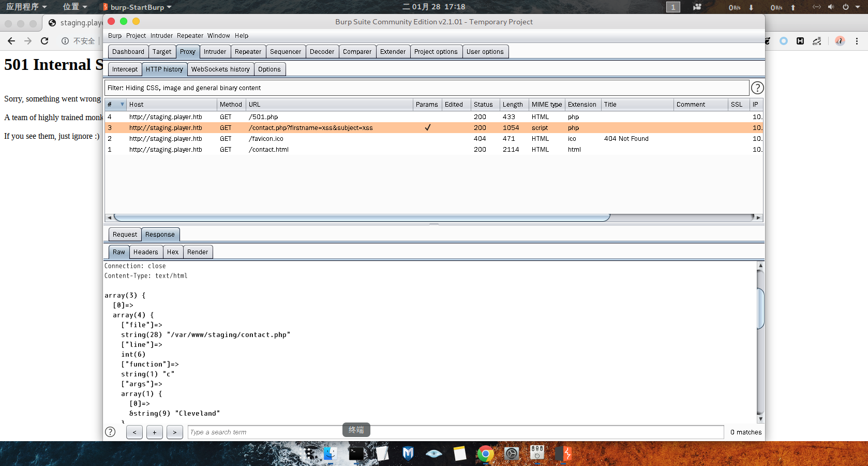Screen dimensions: 868x466
Task: Click the screen recorder camera icon
Action: point(697,7)
